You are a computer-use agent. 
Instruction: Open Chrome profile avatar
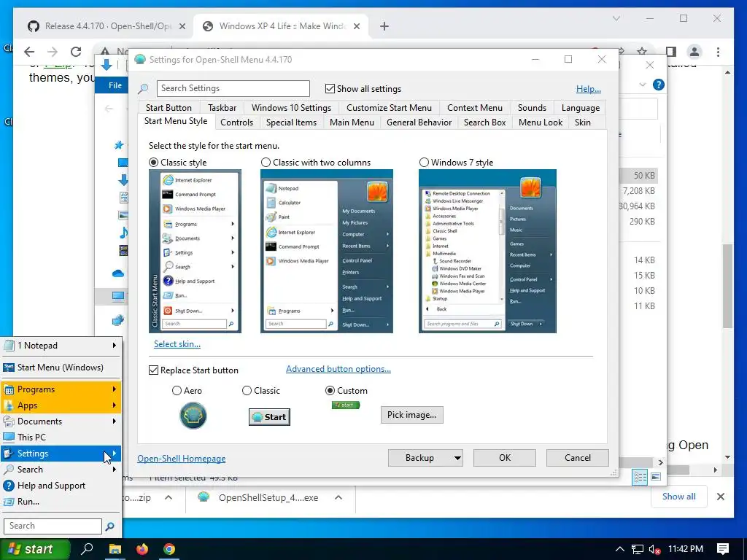click(694, 52)
